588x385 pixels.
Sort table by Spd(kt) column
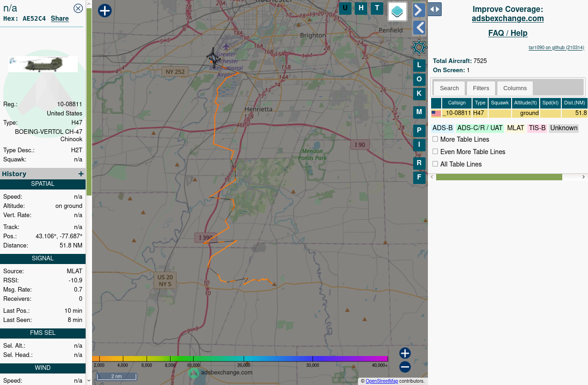550,103
